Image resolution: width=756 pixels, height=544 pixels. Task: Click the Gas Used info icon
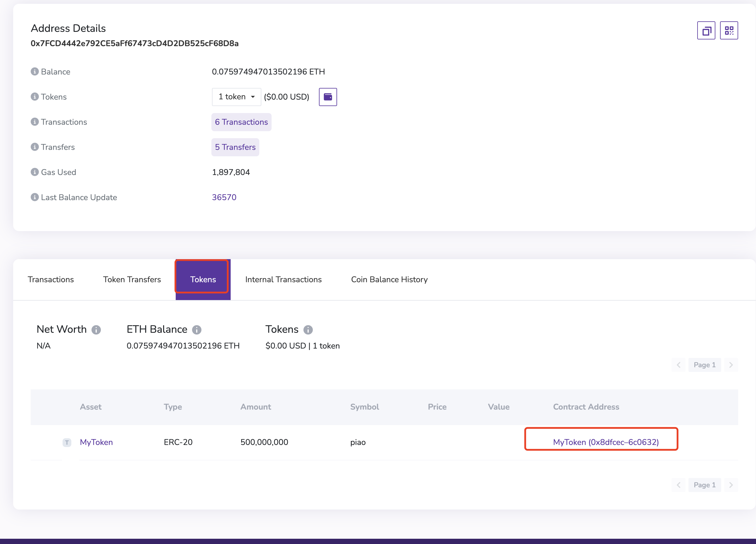tap(35, 172)
